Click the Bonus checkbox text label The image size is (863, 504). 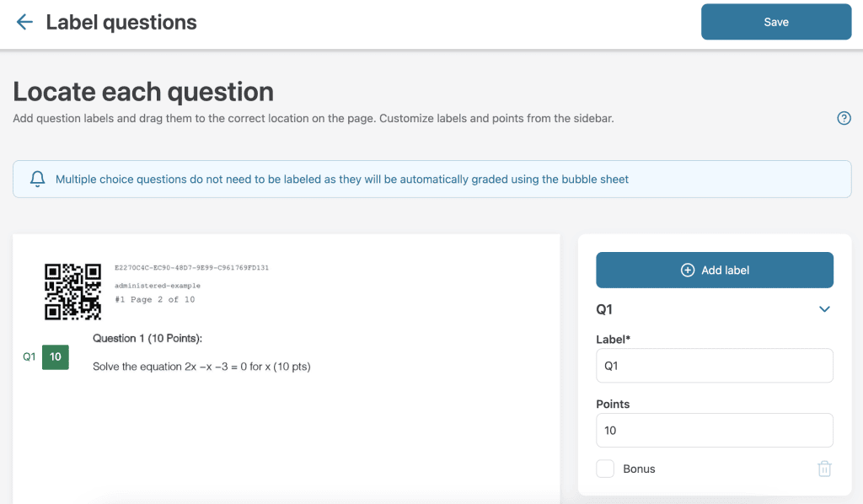coord(639,469)
